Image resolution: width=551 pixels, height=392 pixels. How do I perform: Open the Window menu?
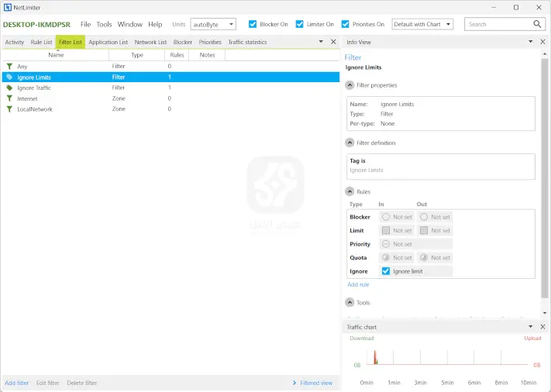(129, 24)
